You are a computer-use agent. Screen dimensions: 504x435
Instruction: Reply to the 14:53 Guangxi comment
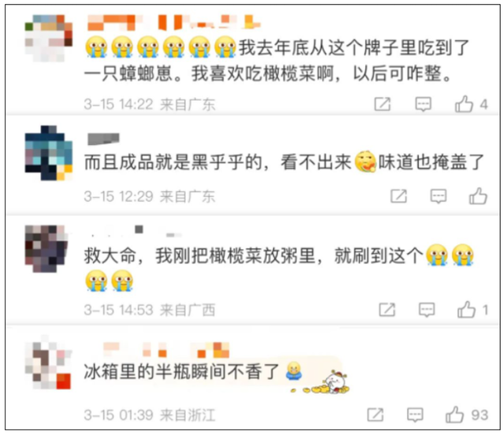pyautogui.click(x=427, y=310)
